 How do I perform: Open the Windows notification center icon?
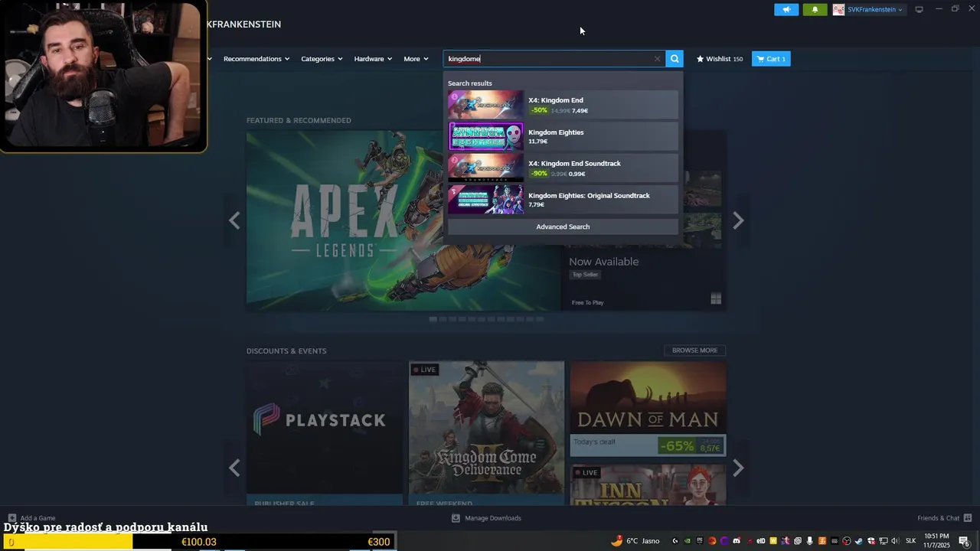tap(964, 541)
